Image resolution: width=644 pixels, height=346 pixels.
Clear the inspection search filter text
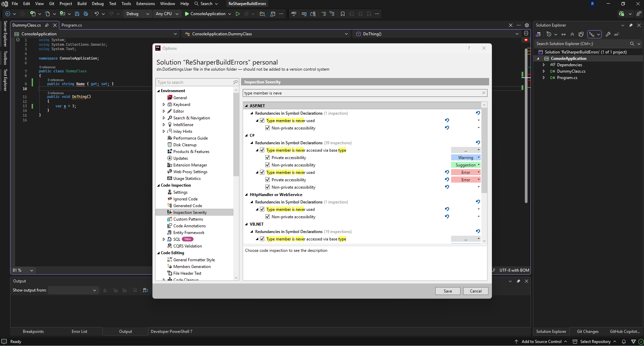484,93
